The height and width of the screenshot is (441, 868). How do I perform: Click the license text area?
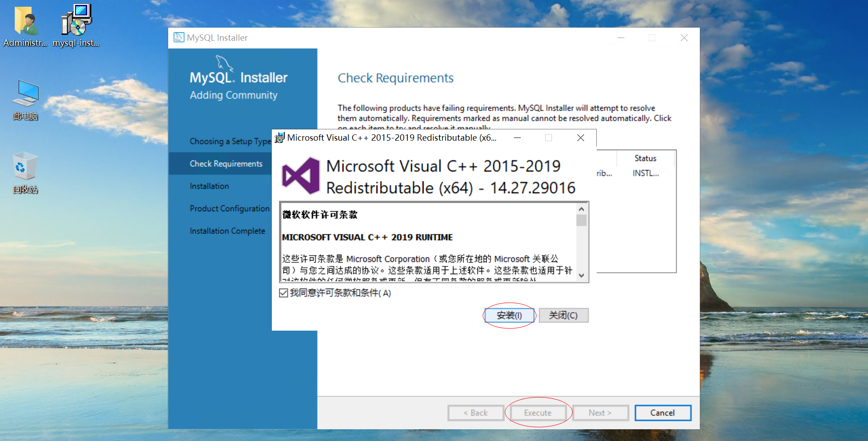(x=429, y=242)
